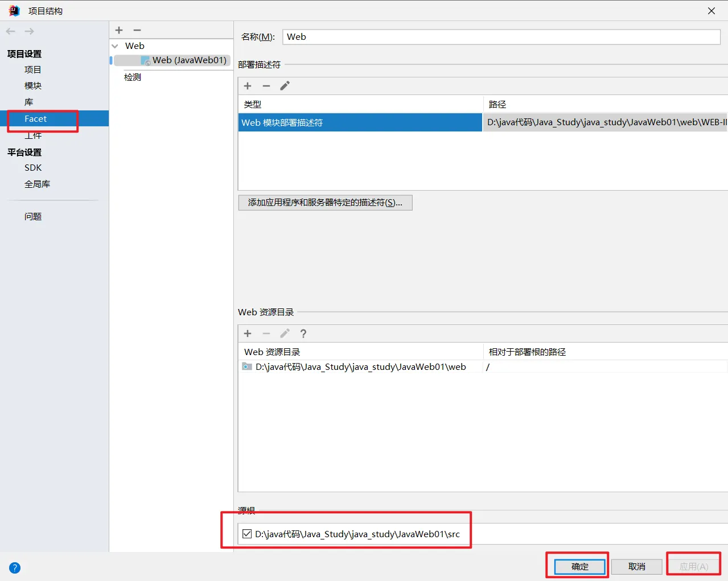The height and width of the screenshot is (581, 728).
Task: Select Web (JavaWeb01) tree item
Action: point(172,60)
